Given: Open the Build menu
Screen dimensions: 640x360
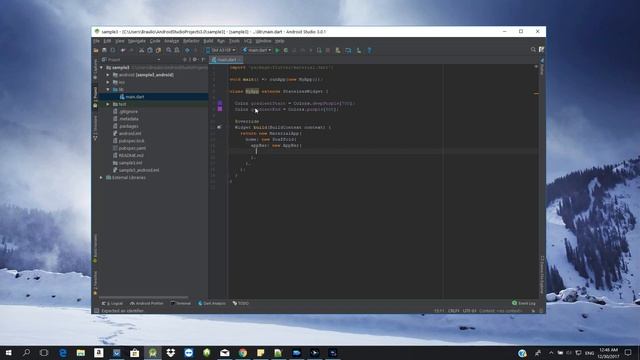Looking at the screenshot, I should tap(208, 41).
